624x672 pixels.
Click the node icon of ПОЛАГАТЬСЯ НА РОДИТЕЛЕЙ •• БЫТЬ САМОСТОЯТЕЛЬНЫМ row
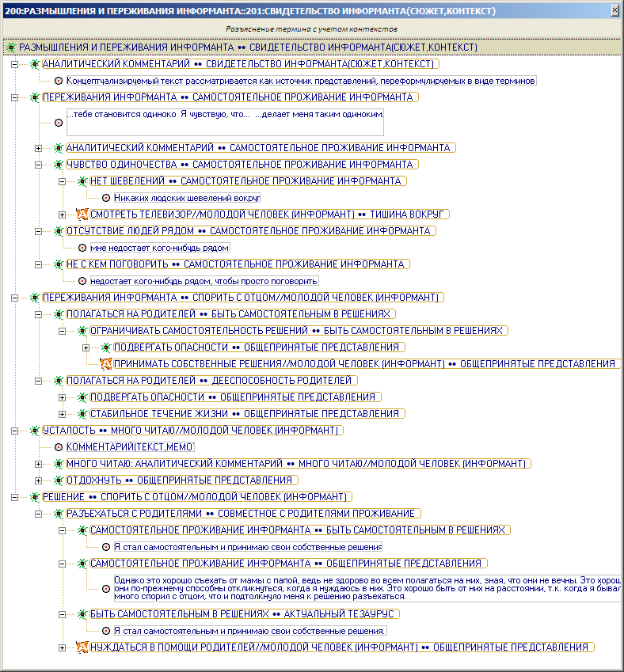coord(59,314)
